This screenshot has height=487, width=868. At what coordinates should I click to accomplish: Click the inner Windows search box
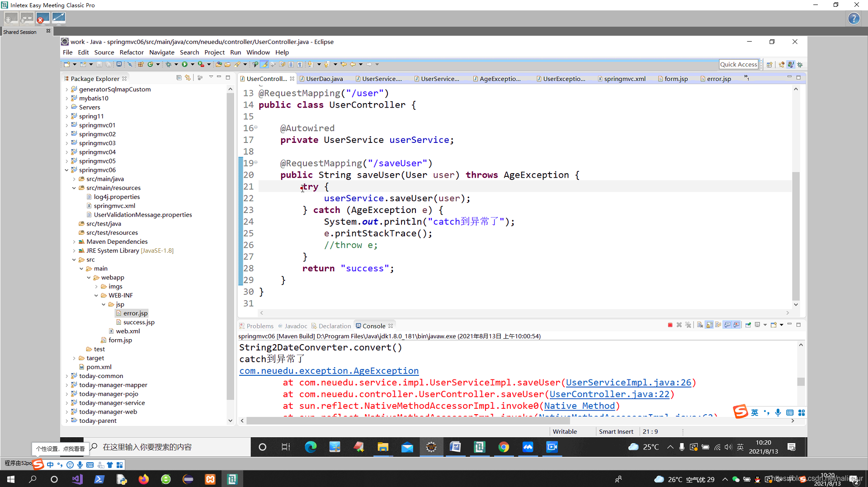167,447
